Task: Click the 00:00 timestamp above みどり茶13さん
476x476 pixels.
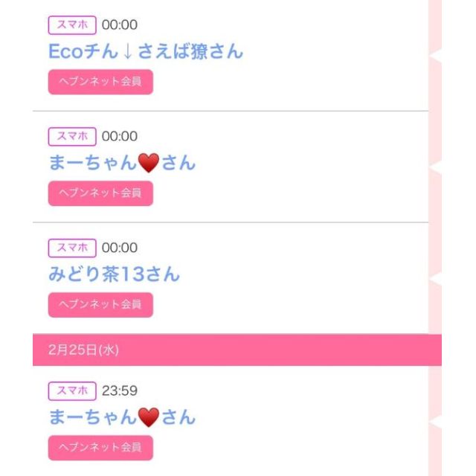Action: [120, 248]
